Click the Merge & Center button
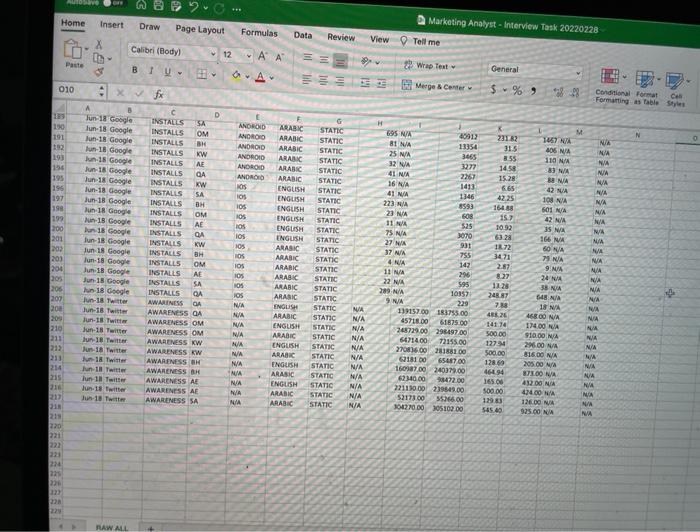Viewport: 700px width, 532px height. pos(437,86)
